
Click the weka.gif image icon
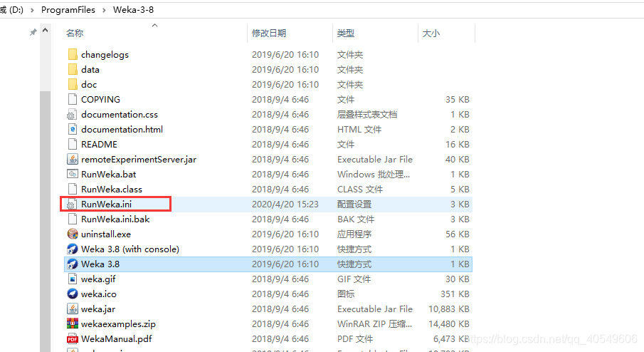73,279
